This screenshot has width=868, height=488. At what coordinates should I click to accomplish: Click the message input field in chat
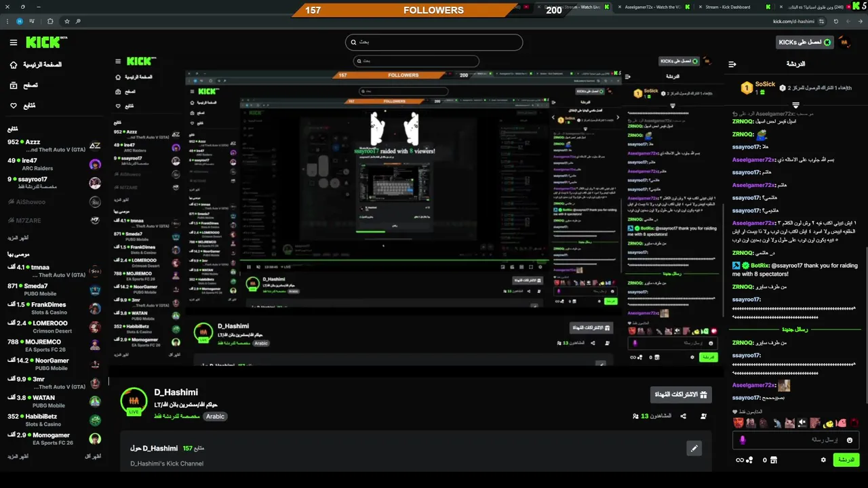[795, 440]
